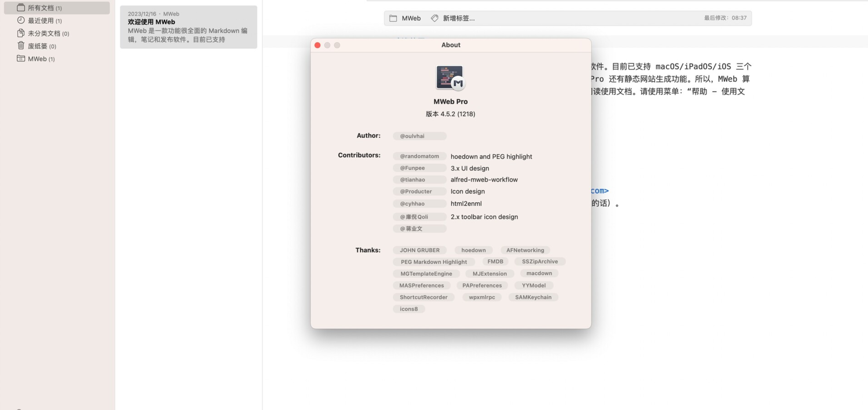
Task: Click the version text 版本 4.5.2 (1218)
Action: click(x=451, y=114)
